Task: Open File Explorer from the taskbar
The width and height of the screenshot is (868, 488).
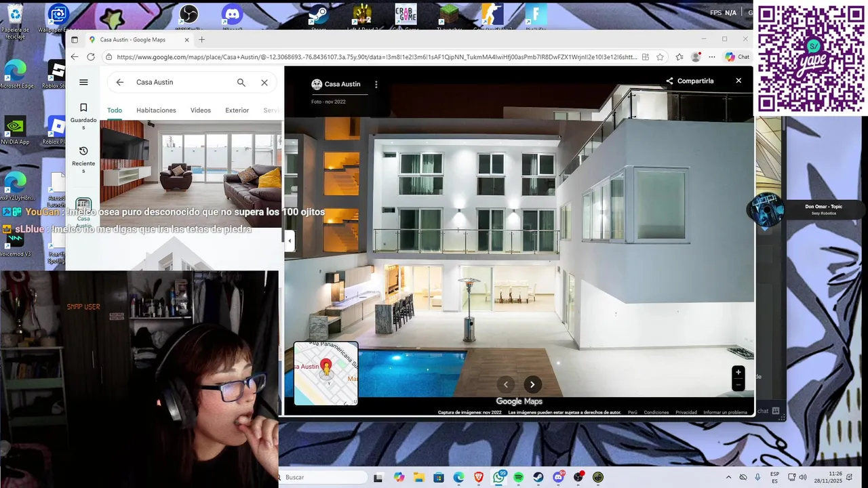Action: coord(419,477)
